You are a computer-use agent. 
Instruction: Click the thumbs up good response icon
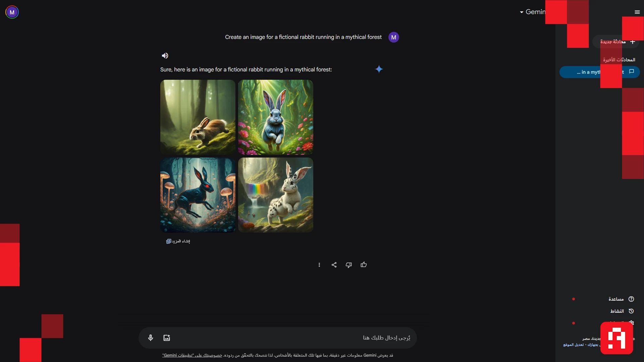pos(364,265)
